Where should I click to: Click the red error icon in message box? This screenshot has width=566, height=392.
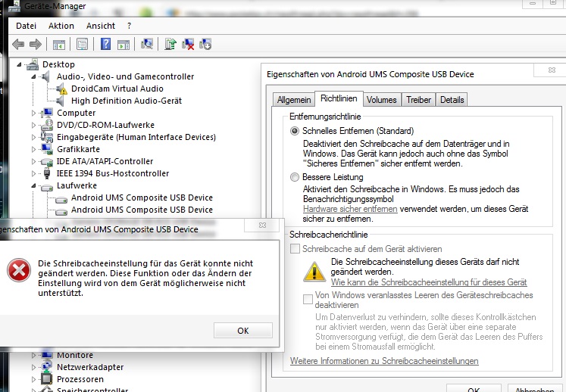(x=18, y=270)
